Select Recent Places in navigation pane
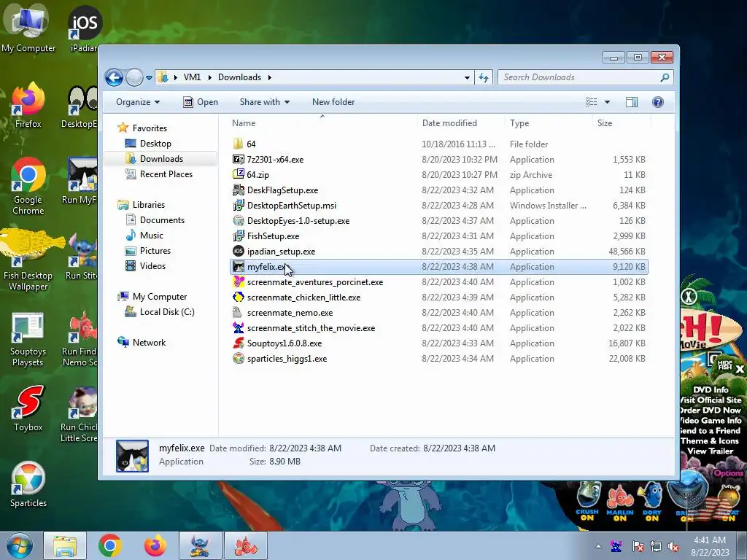Screen dimensions: 747x560 pyautogui.click(x=166, y=174)
